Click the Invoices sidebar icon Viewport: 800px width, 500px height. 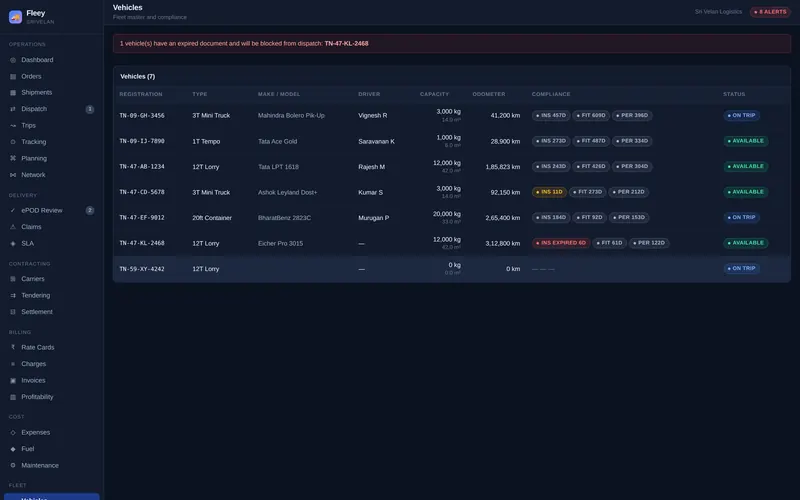pos(13,381)
